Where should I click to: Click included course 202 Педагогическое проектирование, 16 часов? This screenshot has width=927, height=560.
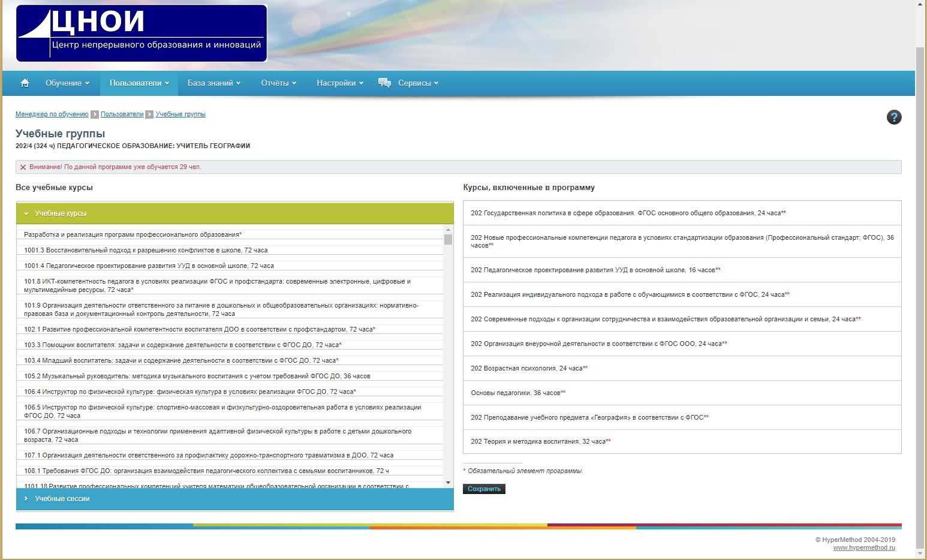point(682,270)
